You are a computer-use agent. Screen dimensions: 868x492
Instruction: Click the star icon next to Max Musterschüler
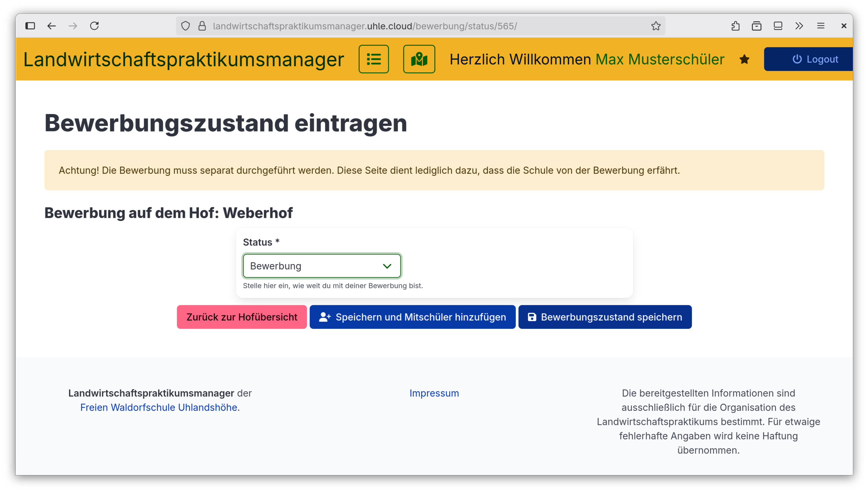click(x=744, y=59)
